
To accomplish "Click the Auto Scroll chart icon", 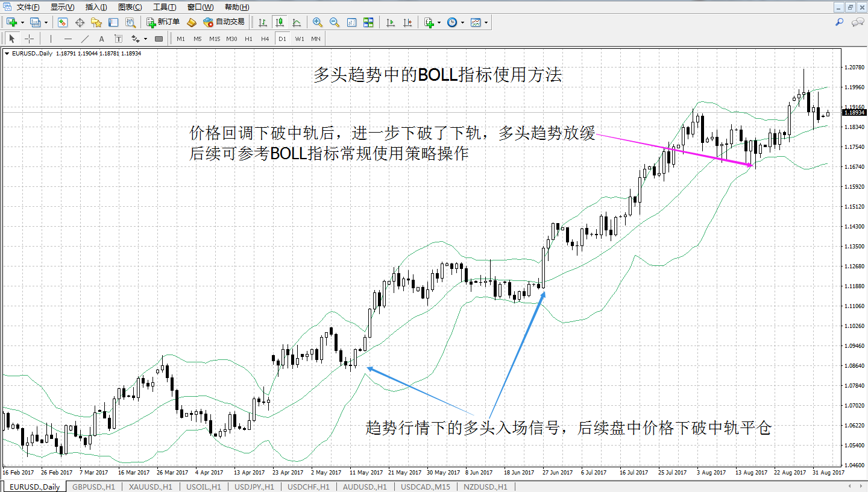I will click(x=351, y=22).
